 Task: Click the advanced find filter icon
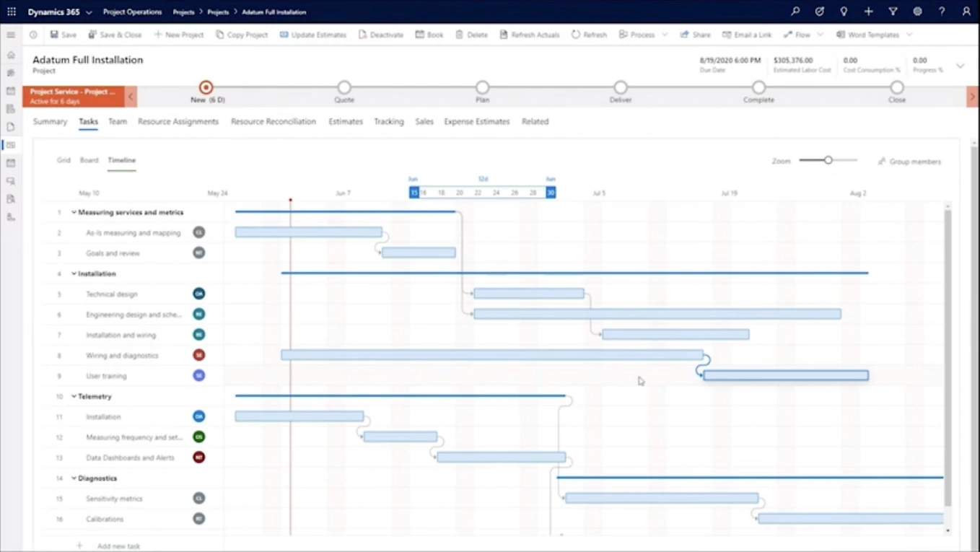click(893, 12)
